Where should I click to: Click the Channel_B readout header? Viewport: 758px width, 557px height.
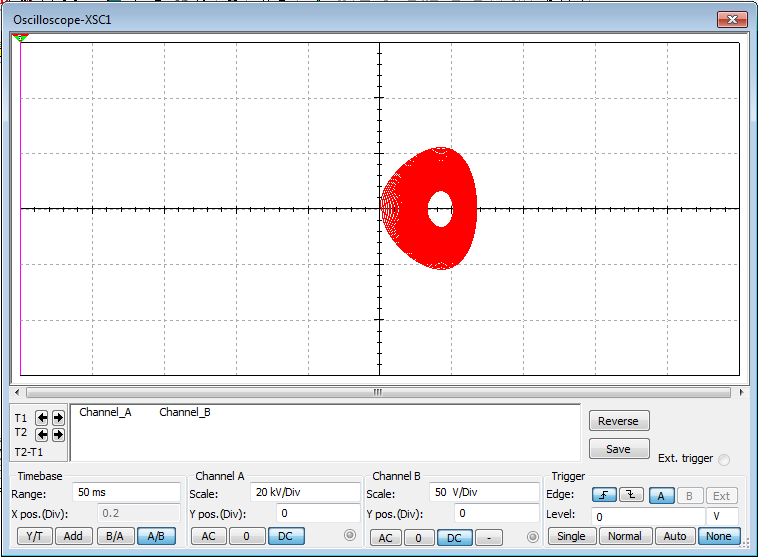(x=185, y=412)
